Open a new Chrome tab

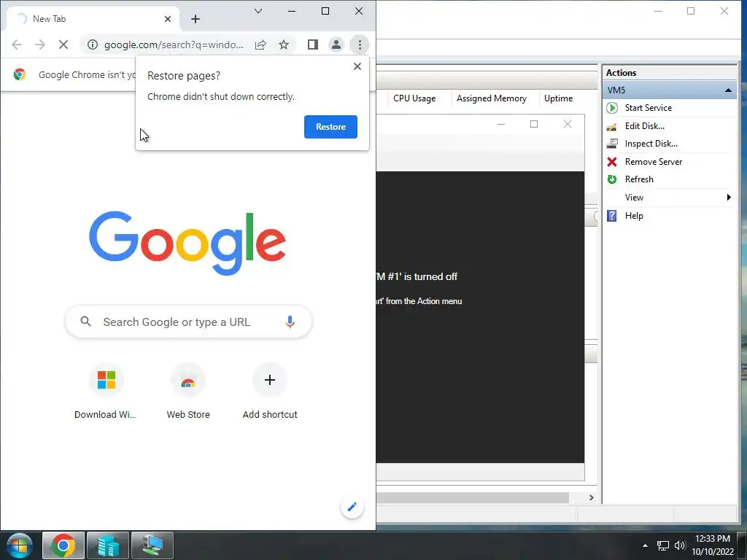coord(196,19)
